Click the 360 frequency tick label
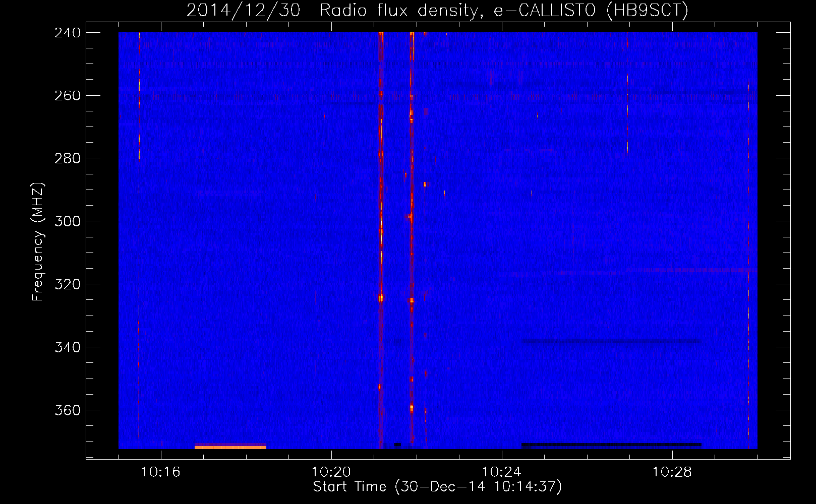The height and width of the screenshot is (504, 816). (x=68, y=411)
